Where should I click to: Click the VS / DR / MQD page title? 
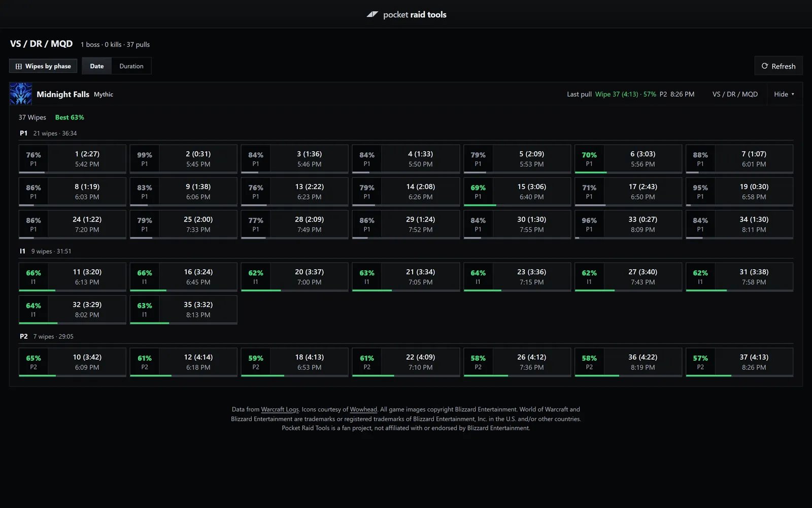(x=42, y=44)
